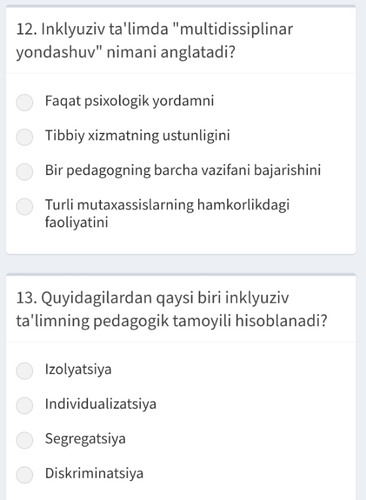Pick radio for Turli mutaxassislarning hamkorlikdagi faoliyatini
Screen dimensions: 366x500
click(24, 207)
